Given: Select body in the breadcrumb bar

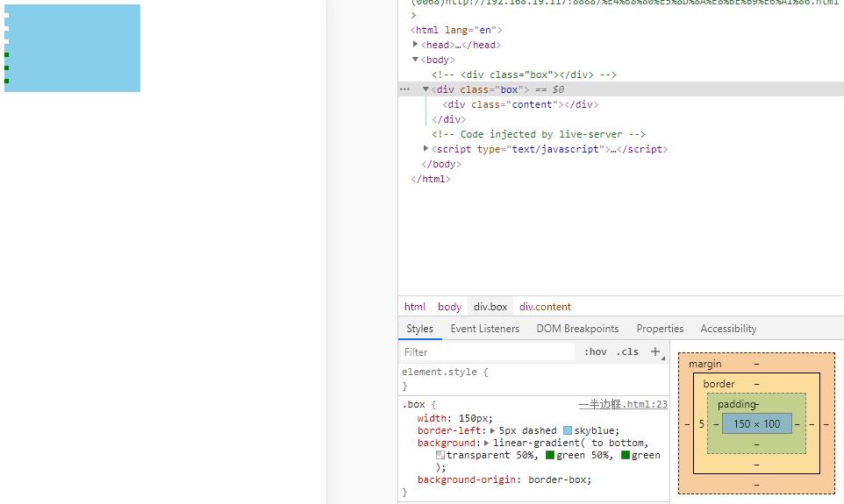Looking at the screenshot, I should (449, 307).
